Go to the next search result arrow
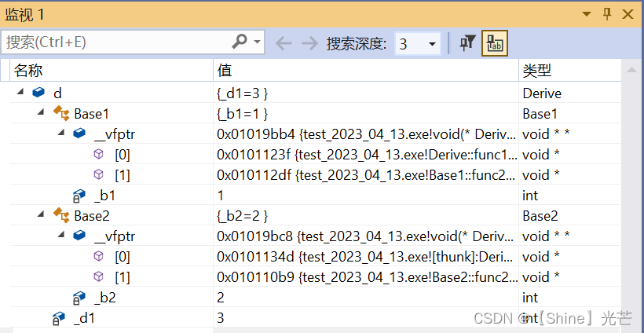Viewport: 644px width, 333px height. tap(309, 42)
